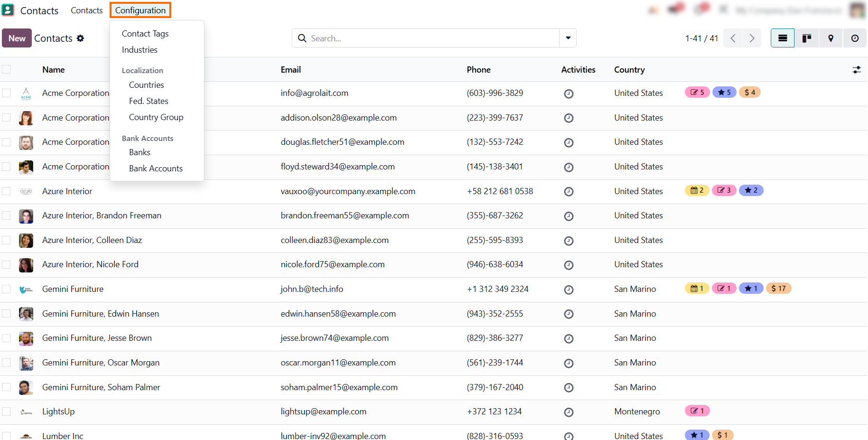Toggle the select-all checkbox in the table header
The image size is (868, 440).
tap(6, 69)
